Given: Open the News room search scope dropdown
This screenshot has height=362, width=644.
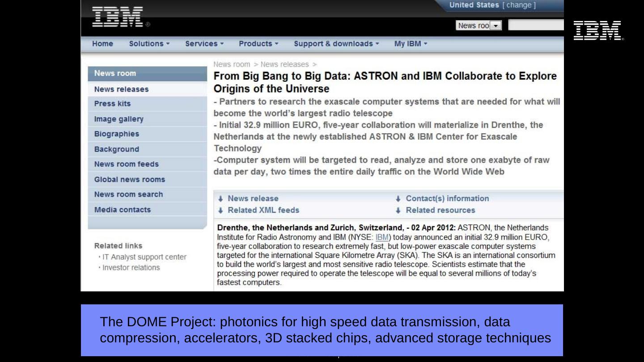Looking at the screenshot, I should click(479, 25).
